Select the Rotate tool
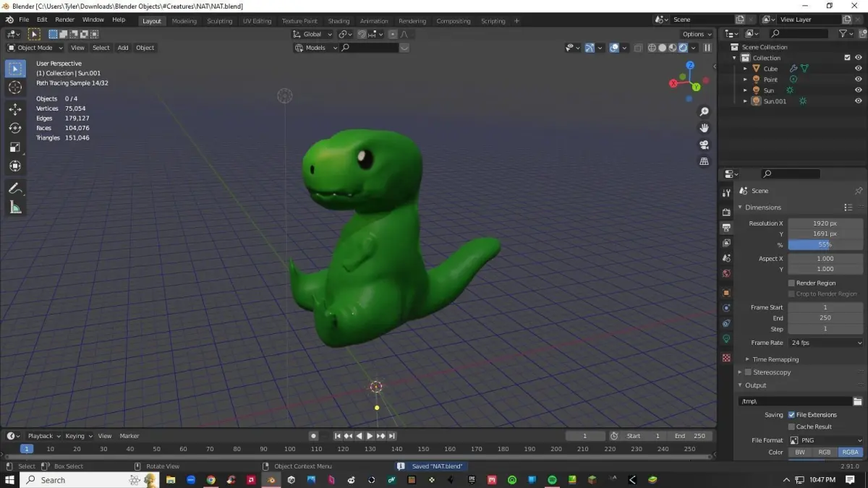Screen dimensions: 868x488 (15, 128)
